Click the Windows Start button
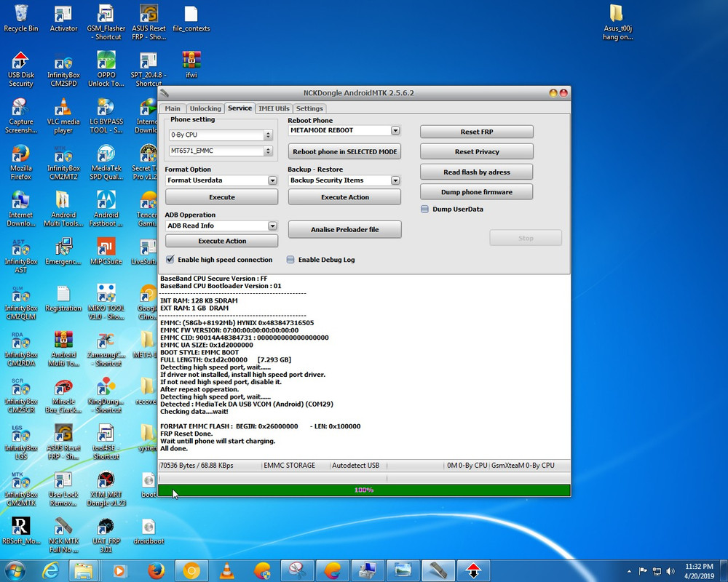 (15, 570)
